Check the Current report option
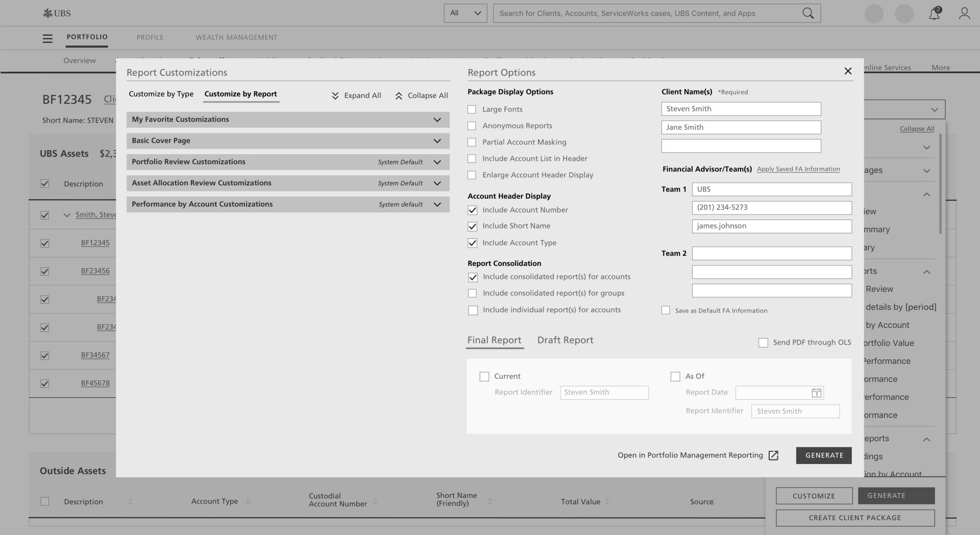The width and height of the screenshot is (980, 535). click(484, 376)
